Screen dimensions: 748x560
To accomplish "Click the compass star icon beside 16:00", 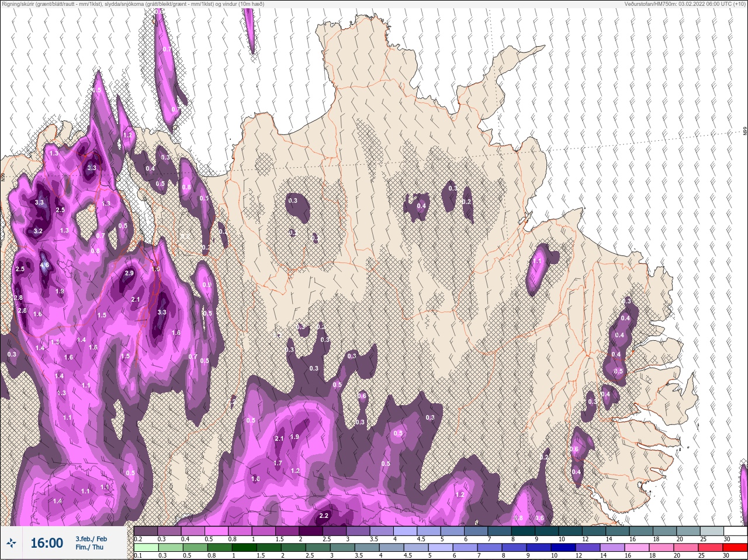I will pyautogui.click(x=12, y=543).
